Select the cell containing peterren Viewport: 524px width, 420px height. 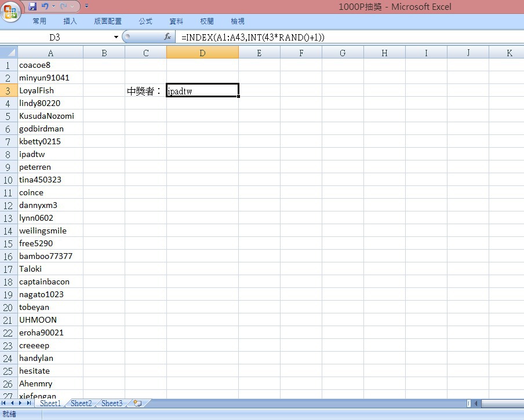coord(50,167)
